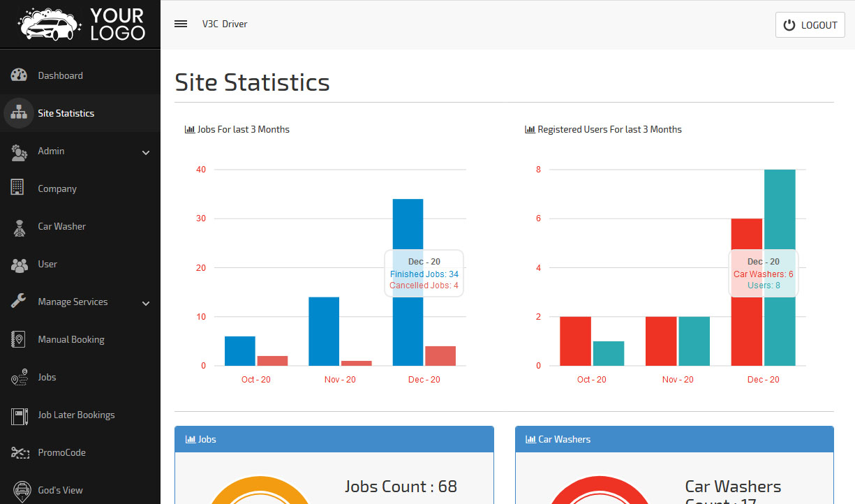Expand the Admin submenu chevron
Screen dimensions: 855x504
[146, 152]
